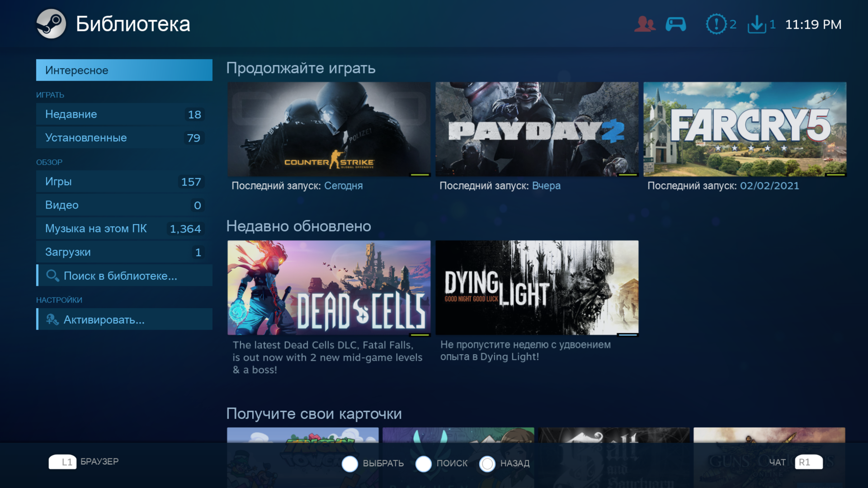
Task: Click the Steam logo icon
Action: [x=51, y=23]
